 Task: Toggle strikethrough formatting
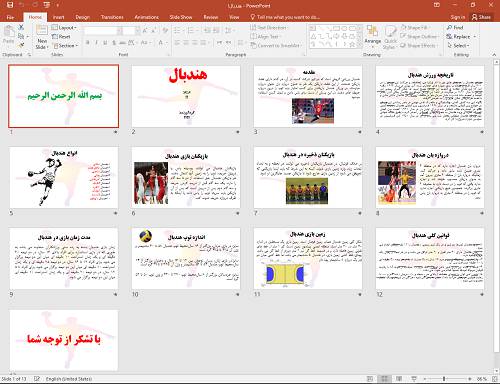click(122, 43)
